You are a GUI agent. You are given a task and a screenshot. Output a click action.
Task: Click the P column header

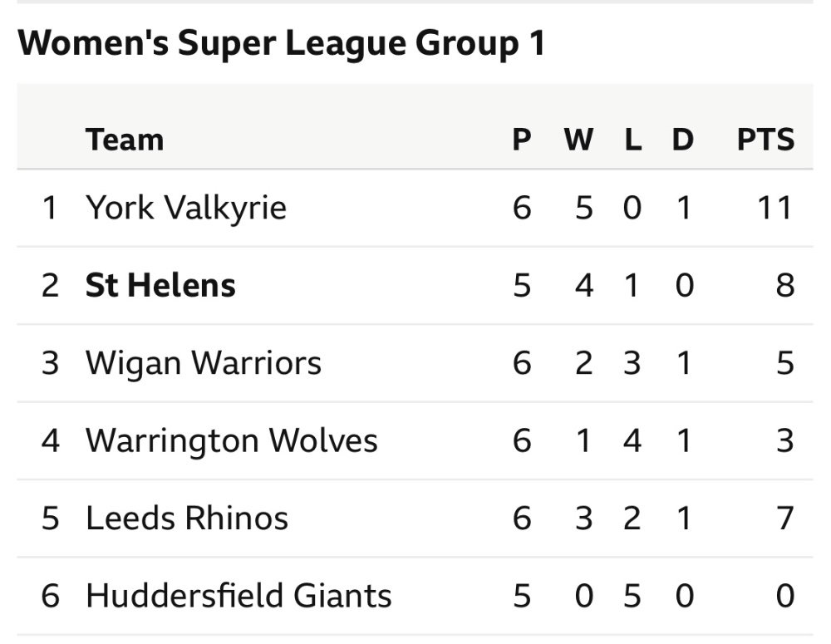tap(522, 140)
